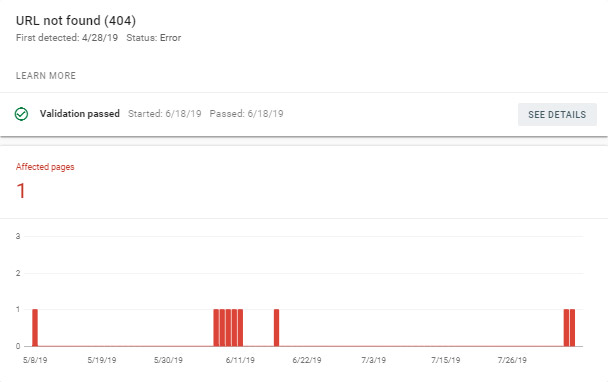Click the green validation passed checkmark icon
608x382 pixels.
point(21,114)
